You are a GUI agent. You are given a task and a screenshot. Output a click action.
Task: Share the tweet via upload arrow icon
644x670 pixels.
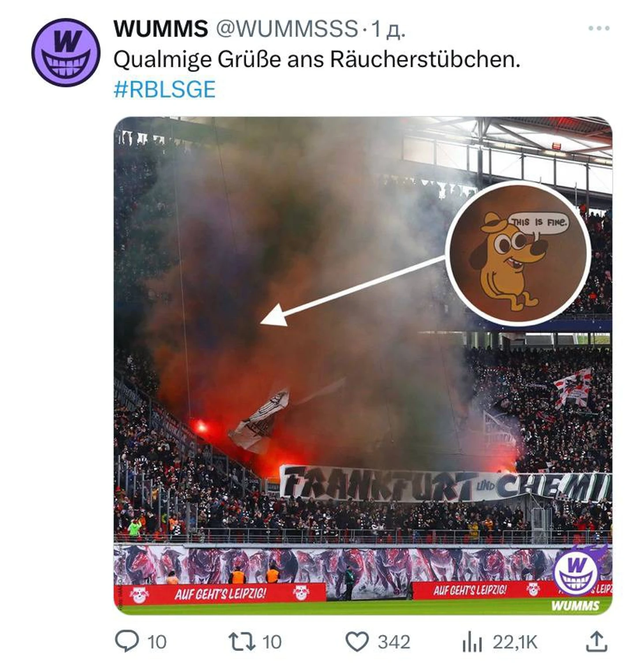(596, 641)
